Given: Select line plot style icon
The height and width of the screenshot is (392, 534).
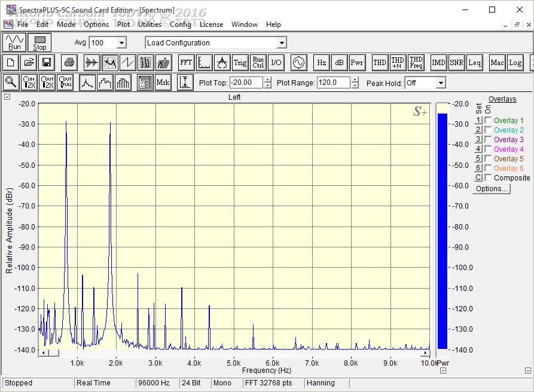Looking at the screenshot, I should click(87, 82).
